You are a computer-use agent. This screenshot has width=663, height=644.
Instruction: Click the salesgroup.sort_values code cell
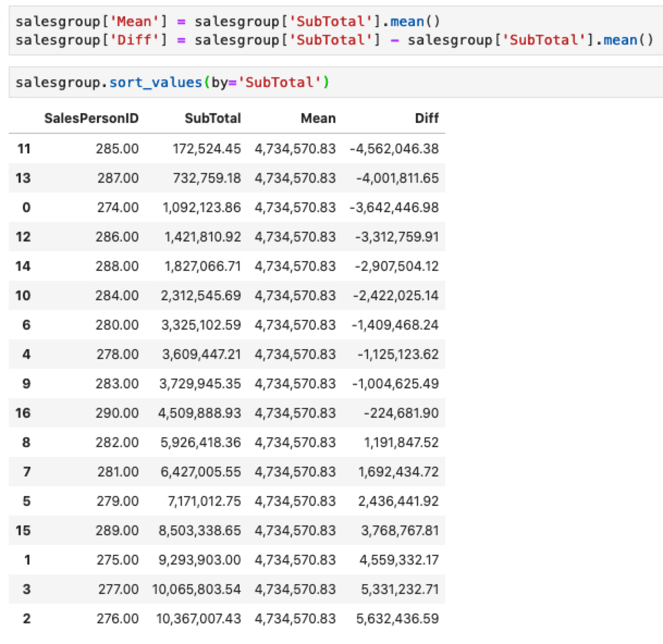[172, 83]
